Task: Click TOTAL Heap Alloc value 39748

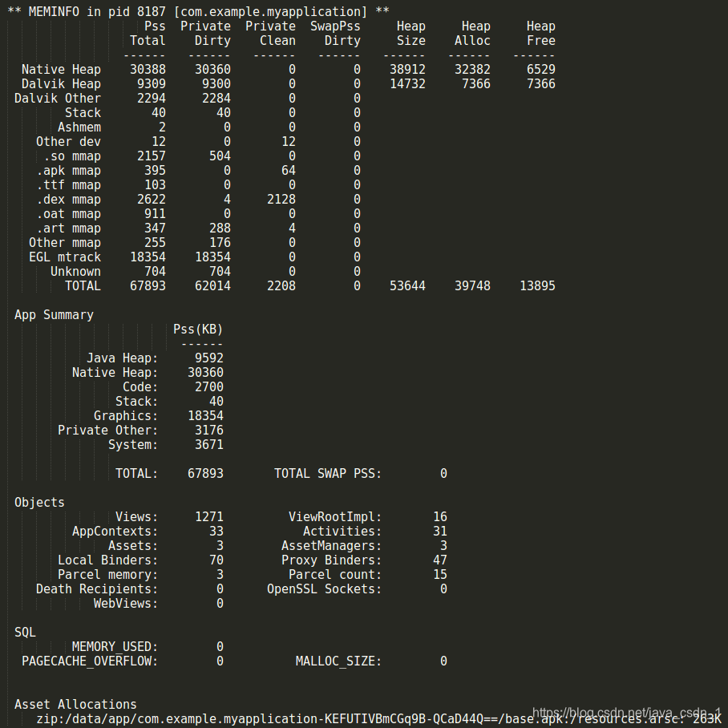Action: coord(472,285)
